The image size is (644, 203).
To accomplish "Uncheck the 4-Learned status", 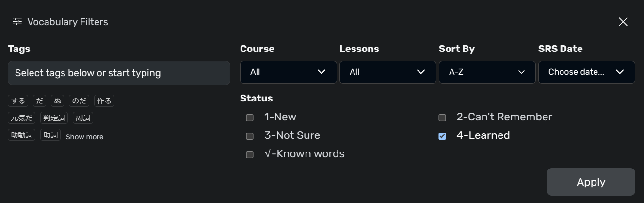I will pos(442,136).
